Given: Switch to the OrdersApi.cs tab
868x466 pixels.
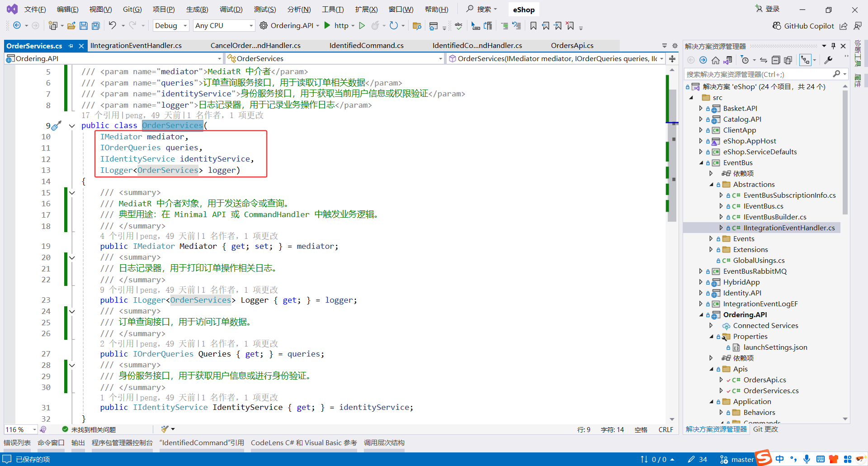Looking at the screenshot, I should click(571, 45).
